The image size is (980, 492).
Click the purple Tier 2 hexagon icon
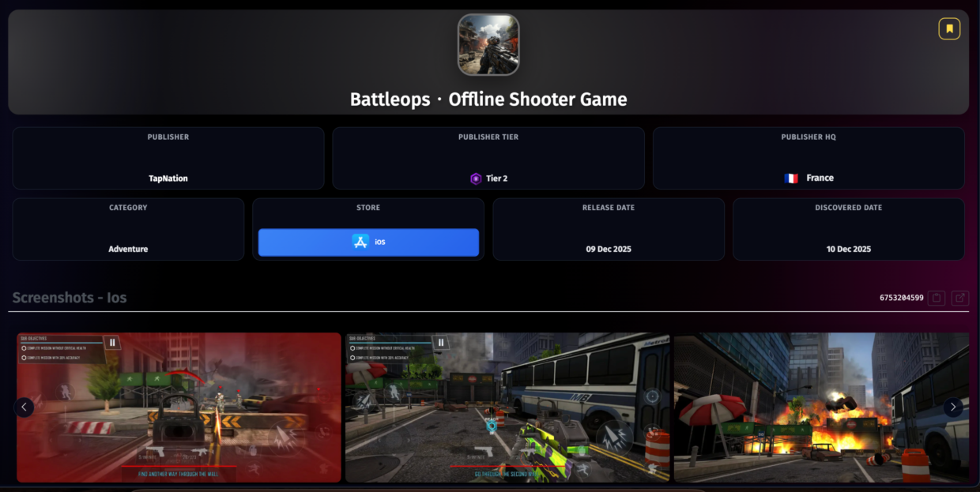(476, 178)
